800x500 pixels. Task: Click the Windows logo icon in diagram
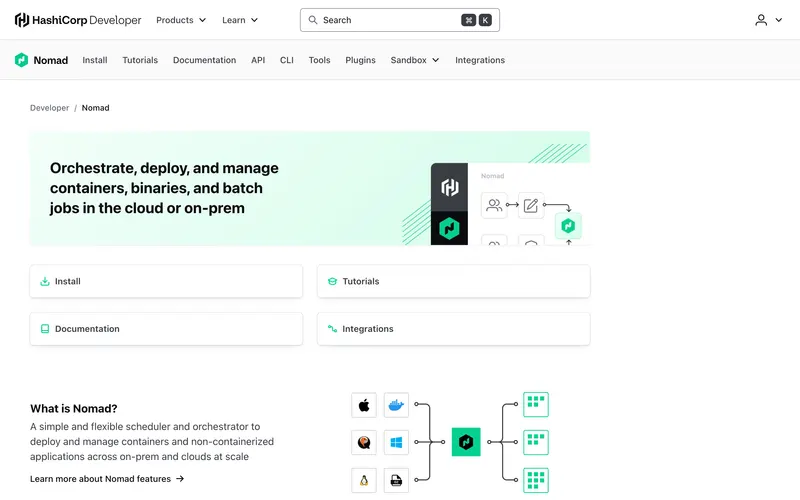coord(396,442)
